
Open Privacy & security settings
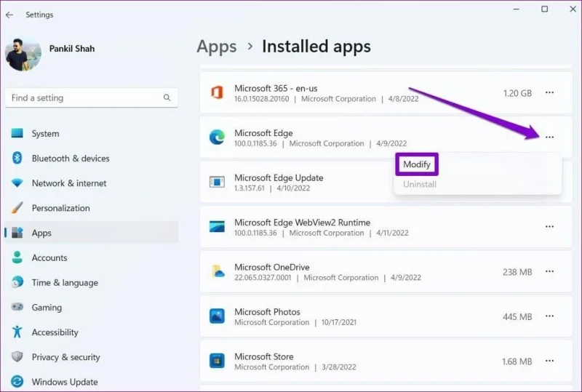(92, 357)
